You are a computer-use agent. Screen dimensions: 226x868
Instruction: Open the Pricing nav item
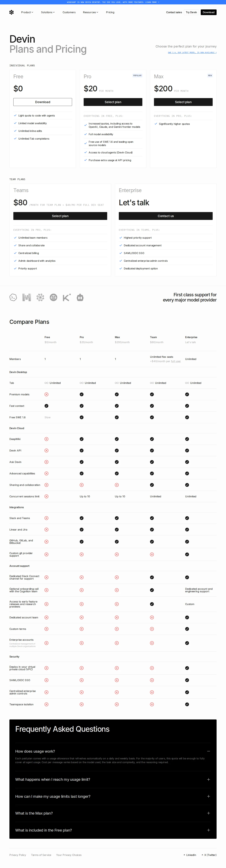click(x=110, y=12)
